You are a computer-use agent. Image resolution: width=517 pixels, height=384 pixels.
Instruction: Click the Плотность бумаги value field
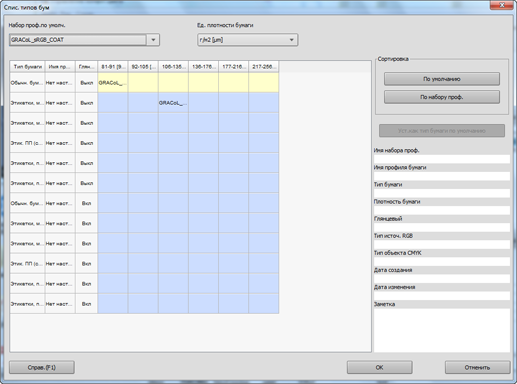click(x=442, y=210)
